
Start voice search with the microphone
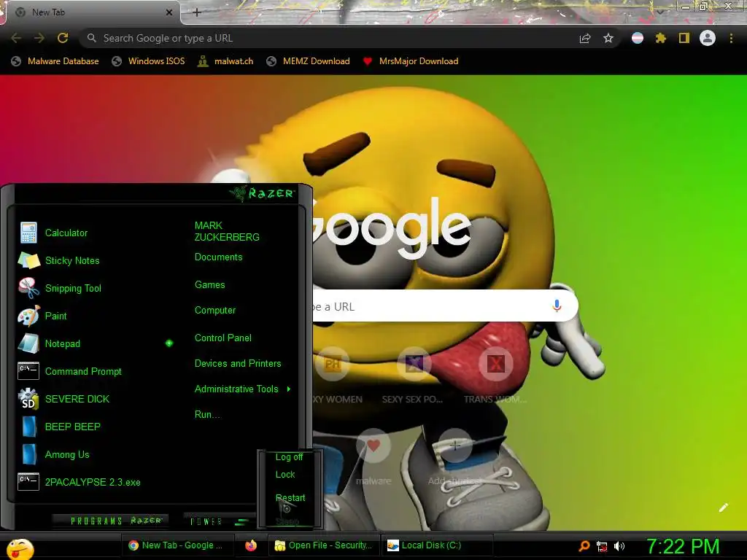click(x=557, y=306)
